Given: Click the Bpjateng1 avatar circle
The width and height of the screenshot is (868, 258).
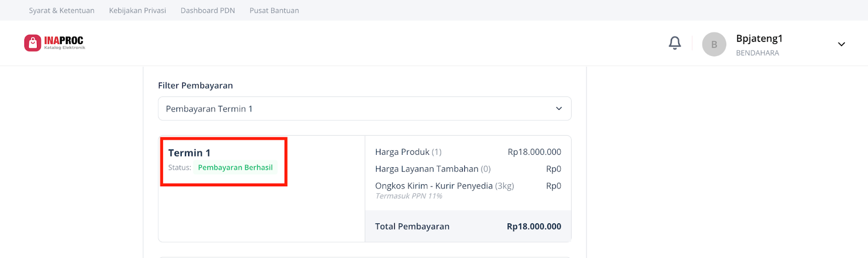Looking at the screenshot, I should click(714, 45).
